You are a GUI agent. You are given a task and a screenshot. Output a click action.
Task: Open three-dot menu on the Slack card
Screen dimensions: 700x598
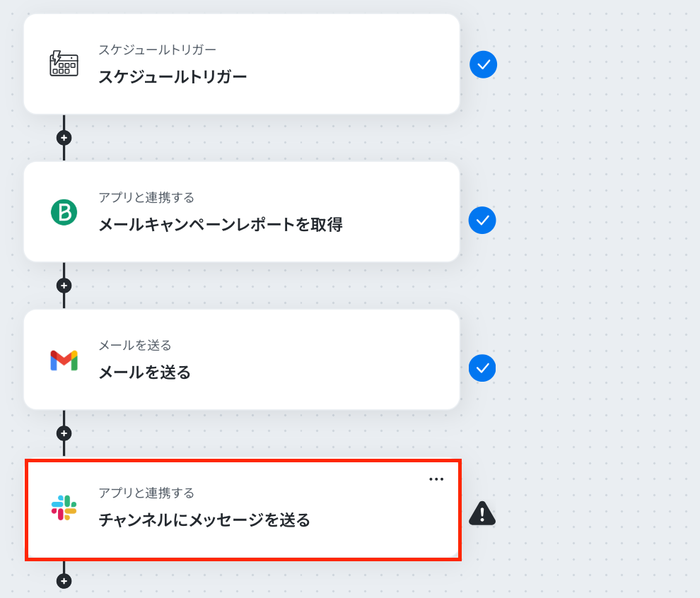[x=436, y=479]
